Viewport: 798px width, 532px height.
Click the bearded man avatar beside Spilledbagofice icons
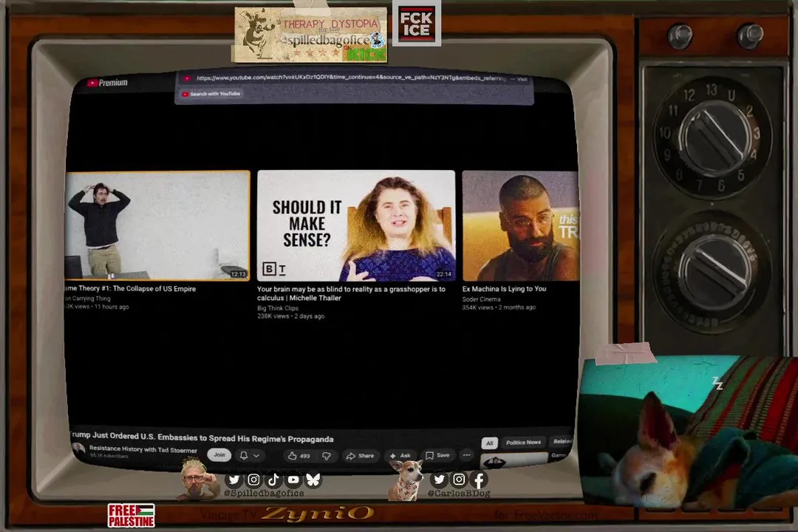click(197, 480)
